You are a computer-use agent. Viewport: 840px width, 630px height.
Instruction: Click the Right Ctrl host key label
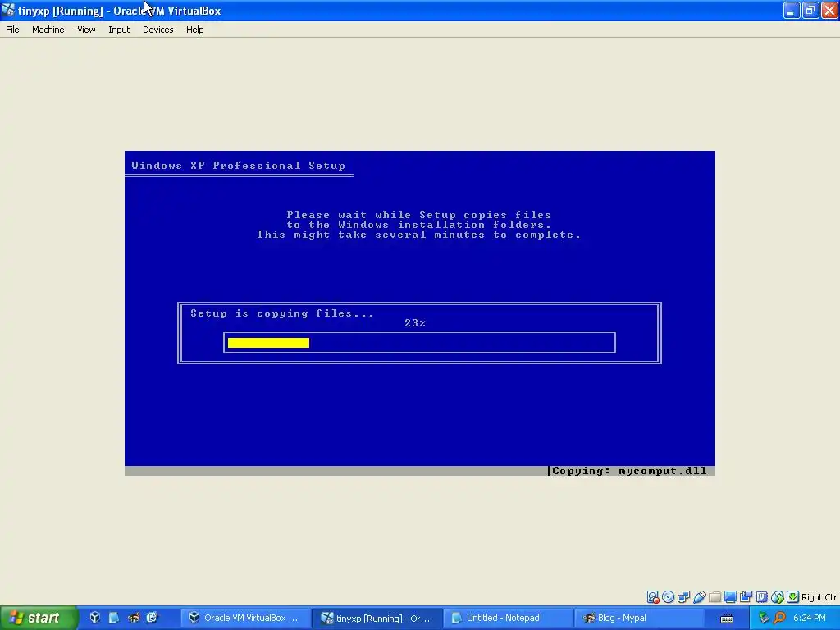(x=819, y=597)
